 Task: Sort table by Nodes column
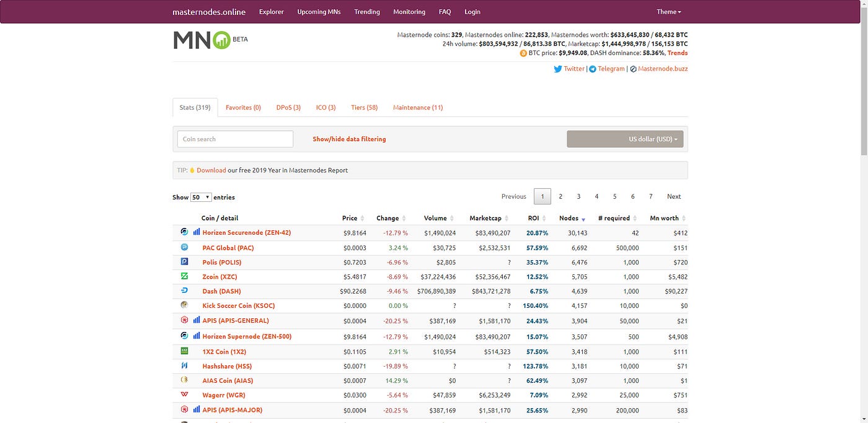coord(572,218)
